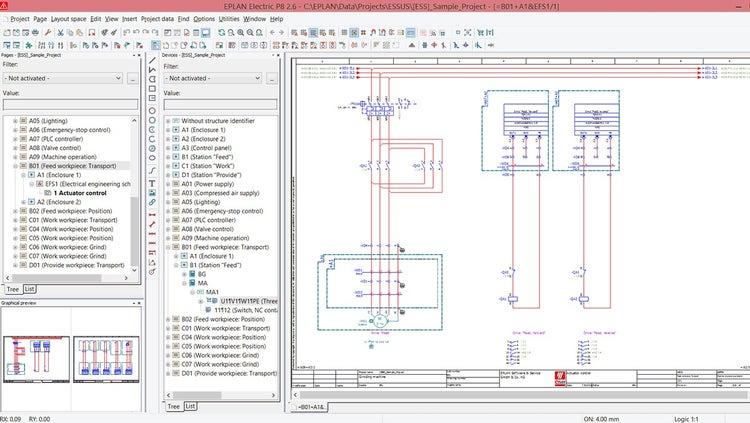Open the Devices panel Filter dropdown
750x423 pixels.
[x=214, y=77]
